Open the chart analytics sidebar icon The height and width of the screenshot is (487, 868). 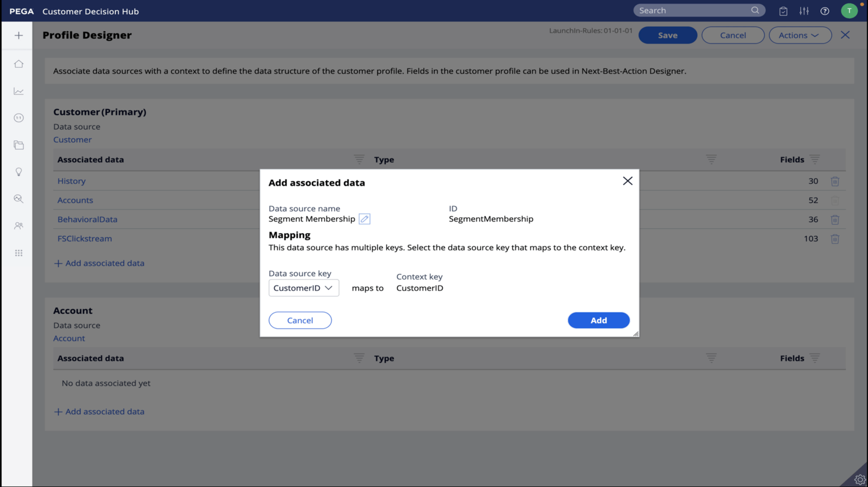point(19,91)
